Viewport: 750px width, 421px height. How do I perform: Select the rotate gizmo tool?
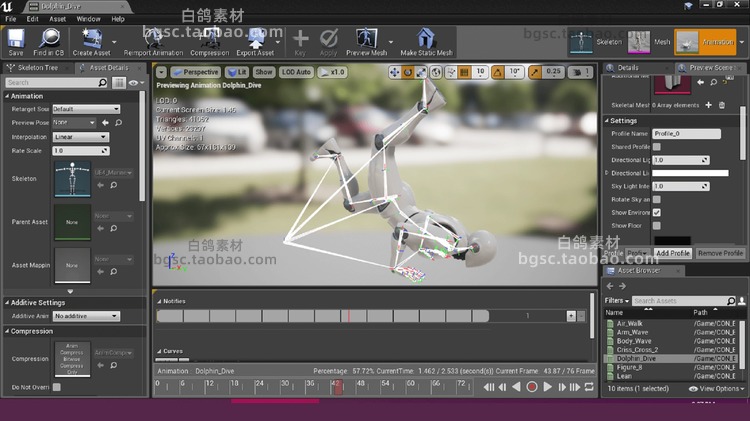click(408, 72)
